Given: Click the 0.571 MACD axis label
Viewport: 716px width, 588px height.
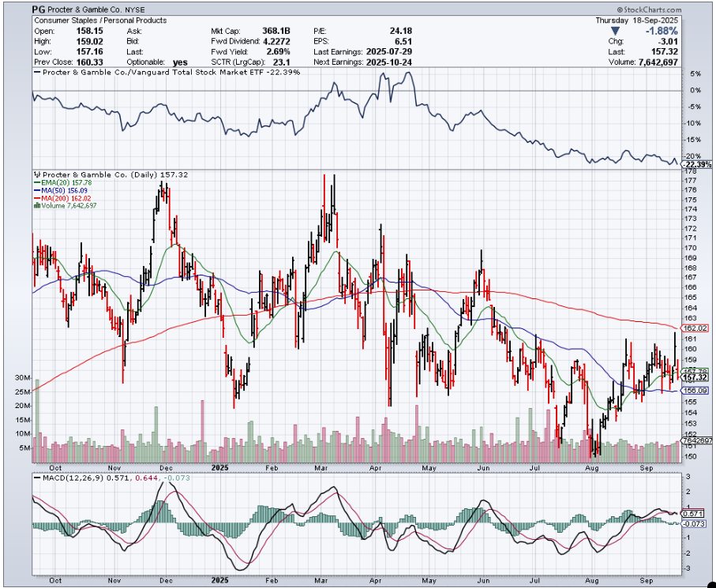Looking at the screenshot, I should (692, 514).
